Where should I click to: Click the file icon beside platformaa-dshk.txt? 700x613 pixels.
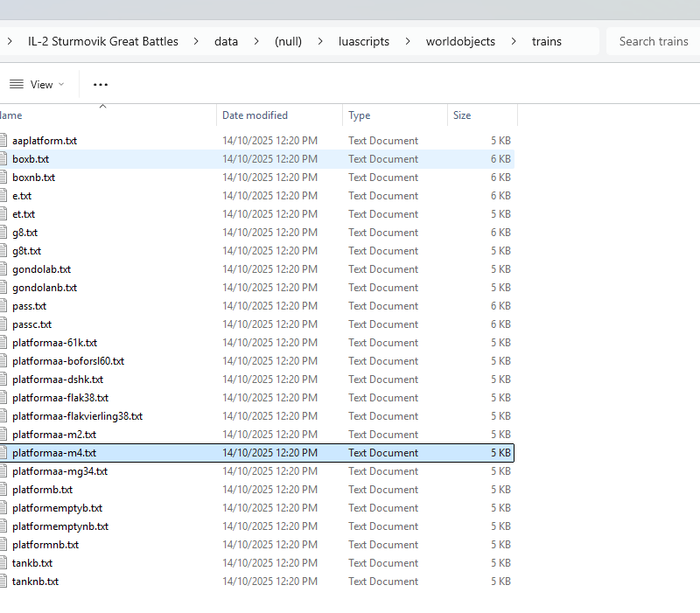3,380
